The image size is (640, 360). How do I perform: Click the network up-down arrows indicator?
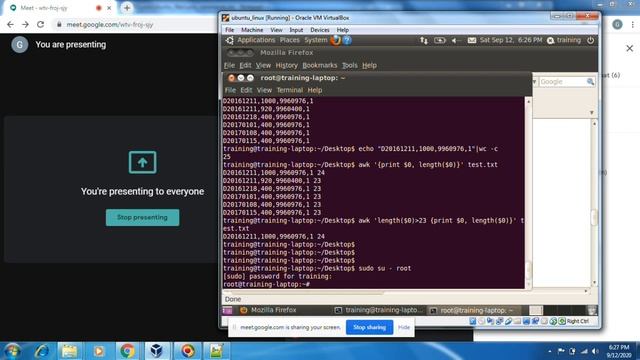pos(424,40)
